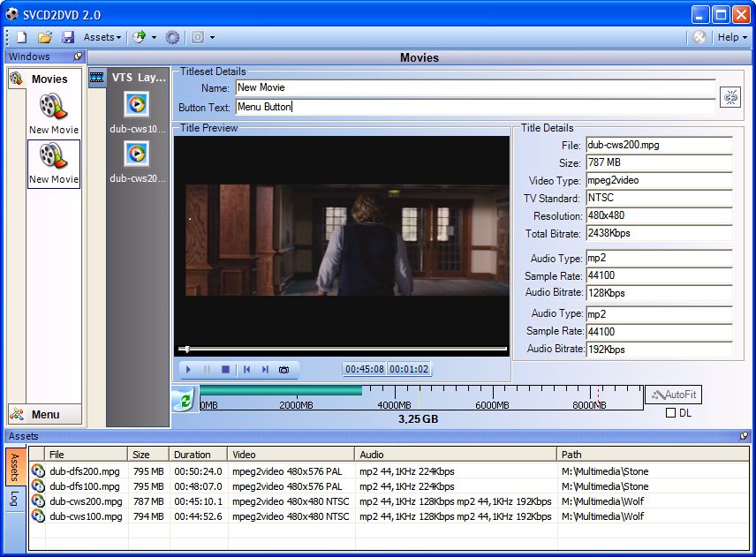Sort assets by the File column header
This screenshot has width=756, height=557.
87,455
